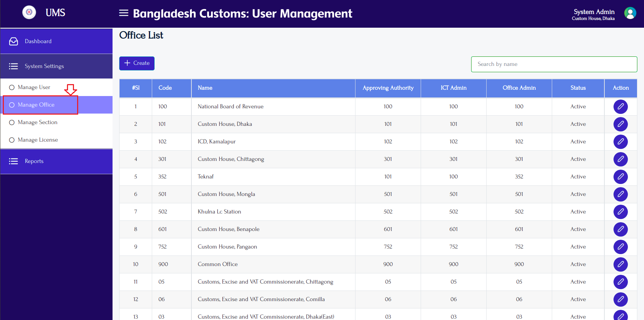Click the Create button
Viewport: 644px width, 320px height.
(x=137, y=63)
